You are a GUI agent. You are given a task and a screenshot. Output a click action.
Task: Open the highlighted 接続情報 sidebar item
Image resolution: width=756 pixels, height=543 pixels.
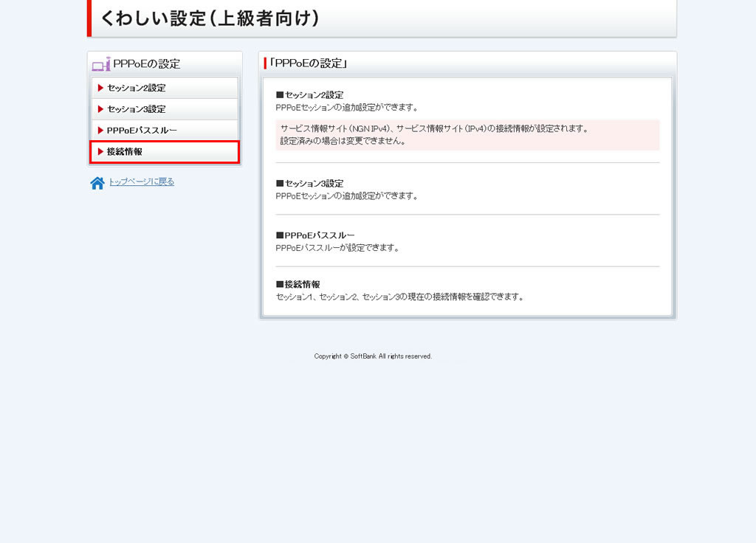125,152
